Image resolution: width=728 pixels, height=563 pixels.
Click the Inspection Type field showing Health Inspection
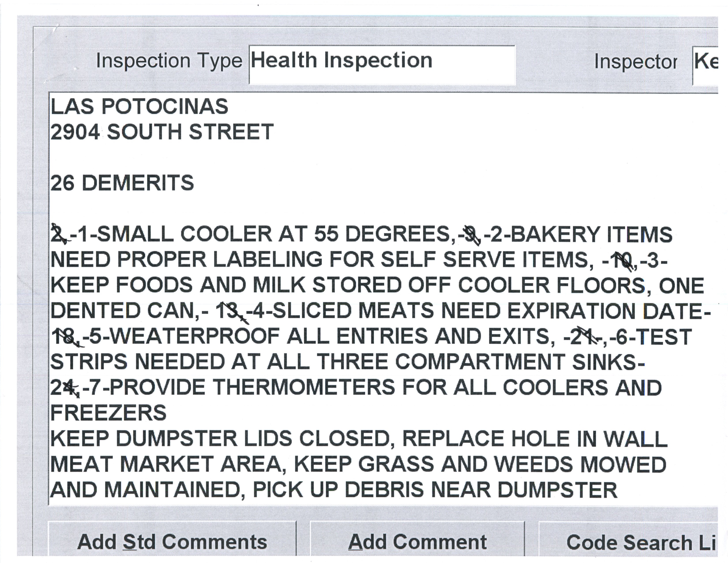382,65
